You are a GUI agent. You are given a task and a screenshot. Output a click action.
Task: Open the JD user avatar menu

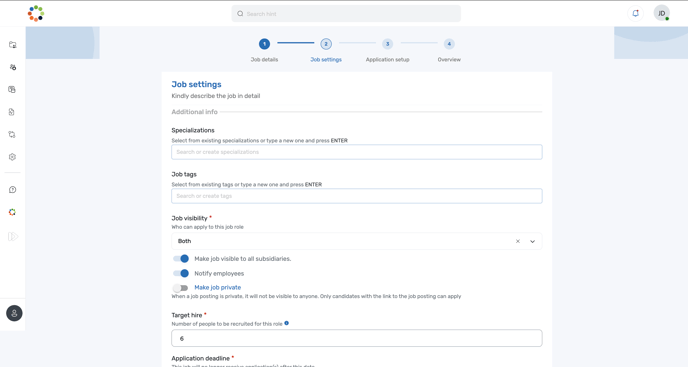coord(662,13)
